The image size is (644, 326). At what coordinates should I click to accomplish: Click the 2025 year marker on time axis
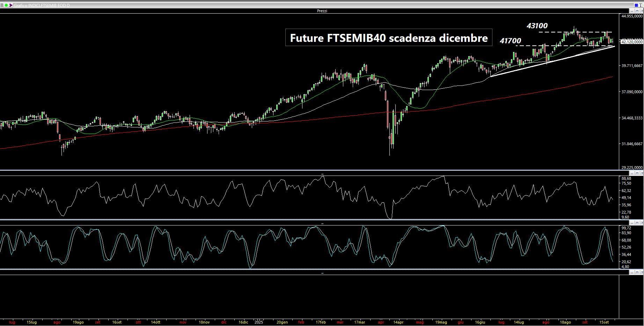pyautogui.click(x=259, y=322)
